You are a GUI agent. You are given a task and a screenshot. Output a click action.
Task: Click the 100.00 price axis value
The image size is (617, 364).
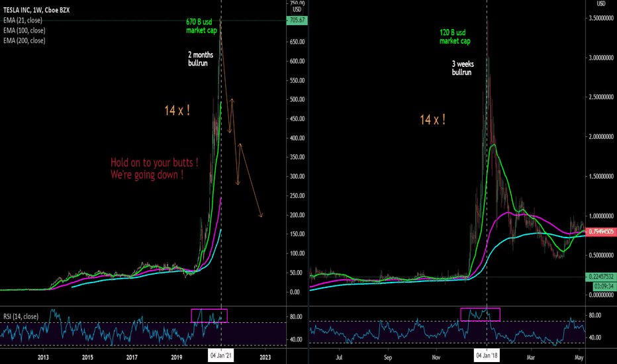tap(297, 253)
